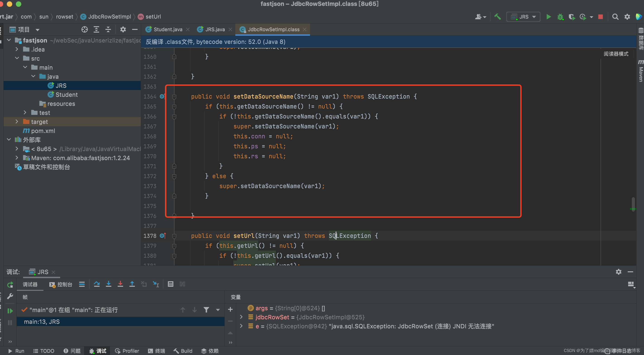Image resolution: width=644 pixels, height=355 pixels.
Task: Filter frames with funnel icon
Action: 206,310
